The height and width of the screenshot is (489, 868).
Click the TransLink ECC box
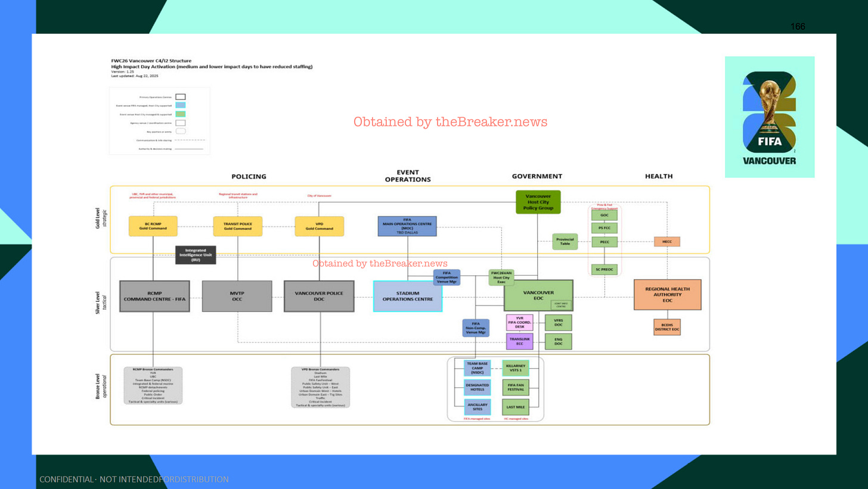(520, 341)
